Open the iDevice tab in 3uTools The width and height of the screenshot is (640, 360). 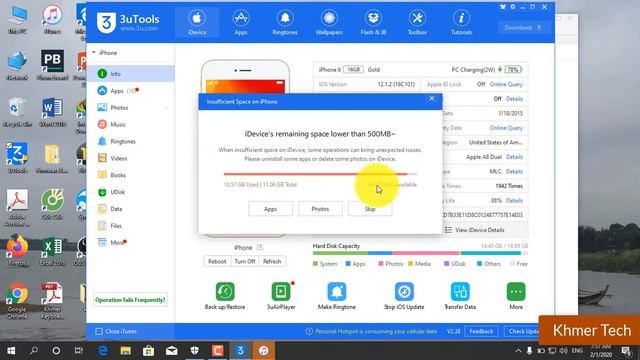click(x=197, y=22)
